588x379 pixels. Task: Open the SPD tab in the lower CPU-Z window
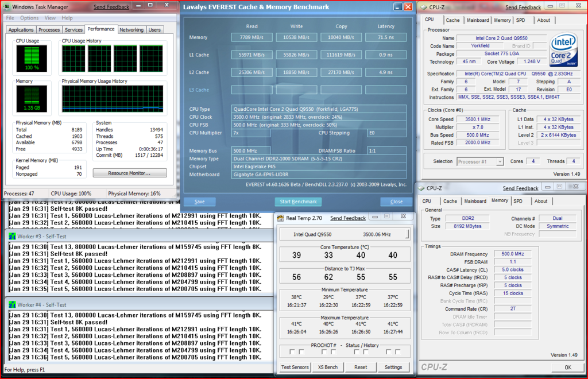click(518, 202)
